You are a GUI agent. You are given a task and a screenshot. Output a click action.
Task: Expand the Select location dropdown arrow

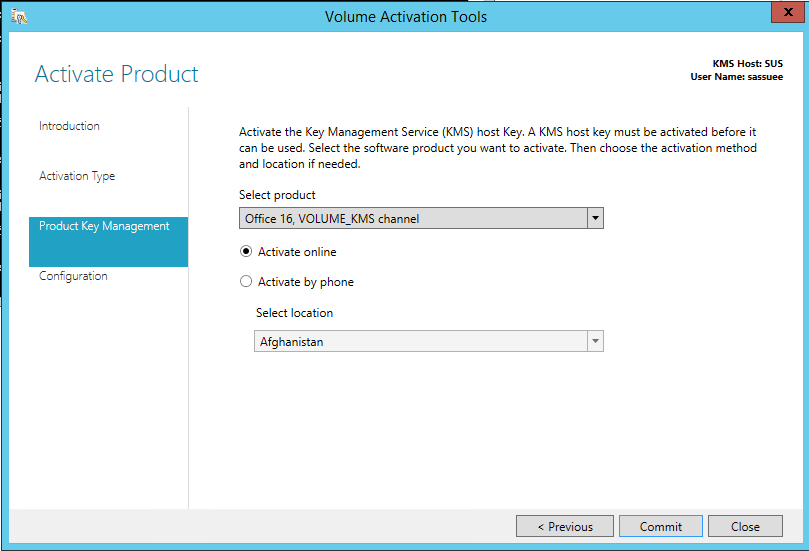(x=595, y=341)
